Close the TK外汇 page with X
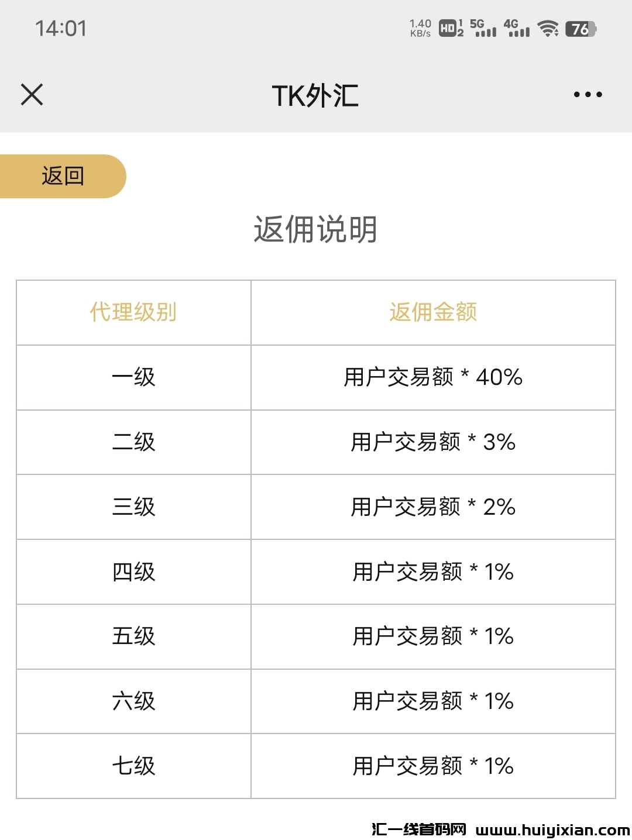This screenshot has width=632, height=840. [32, 94]
